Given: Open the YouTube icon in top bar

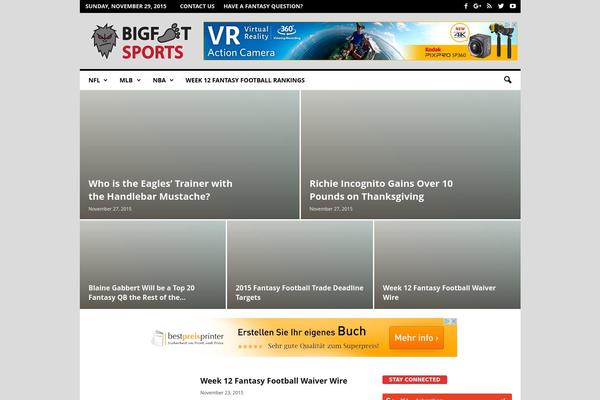Looking at the screenshot, I should 513,6.
